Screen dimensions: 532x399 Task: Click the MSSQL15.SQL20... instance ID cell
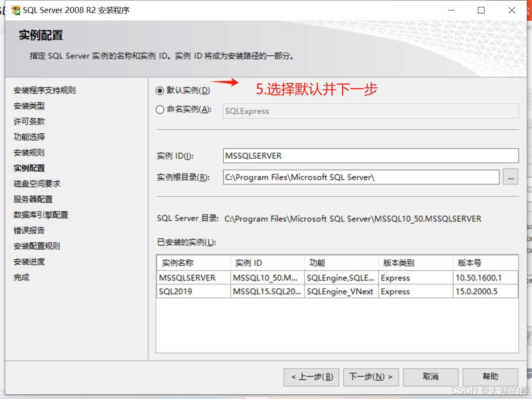coord(267,291)
